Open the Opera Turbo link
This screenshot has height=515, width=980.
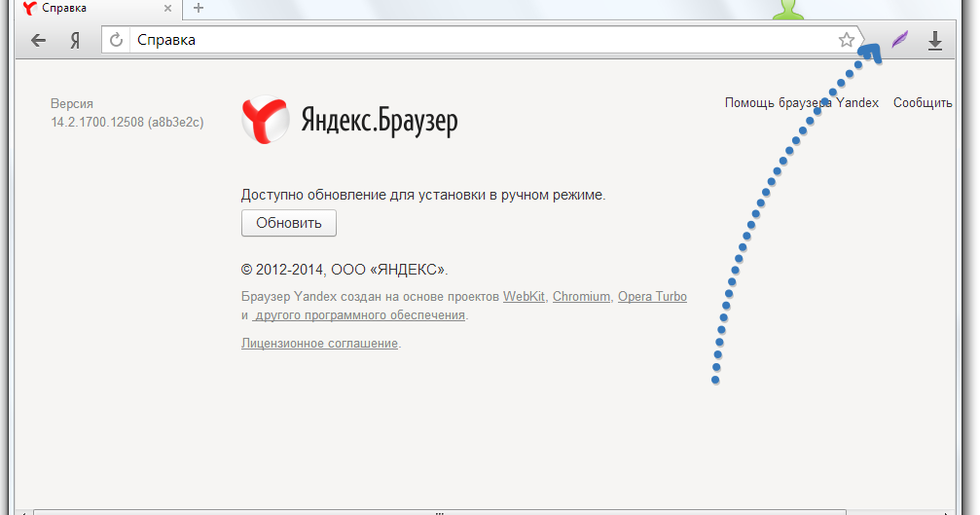652,296
